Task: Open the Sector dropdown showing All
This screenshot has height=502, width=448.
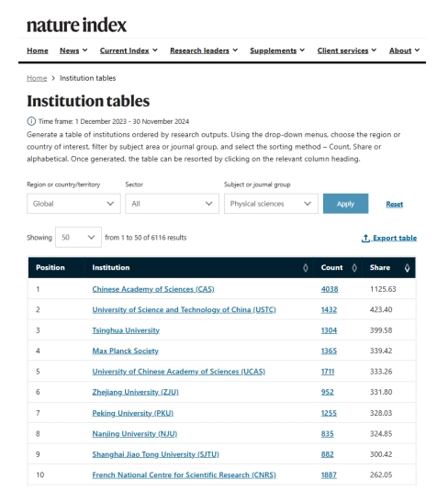Action: pyautogui.click(x=172, y=204)
